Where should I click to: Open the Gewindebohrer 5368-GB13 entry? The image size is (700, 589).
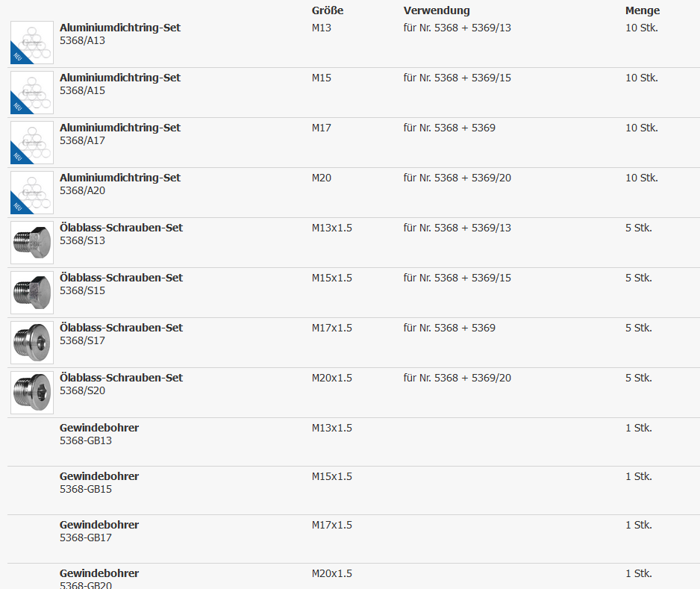pos(99,428)
